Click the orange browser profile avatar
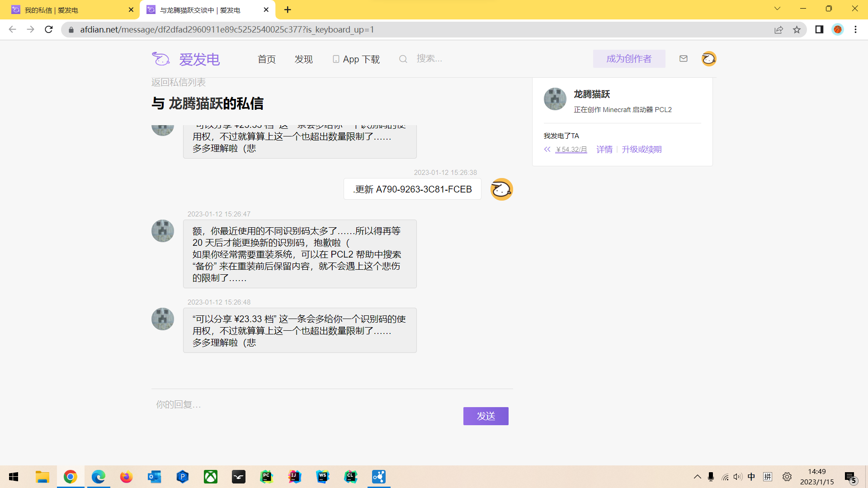 (x=838, y=29)
